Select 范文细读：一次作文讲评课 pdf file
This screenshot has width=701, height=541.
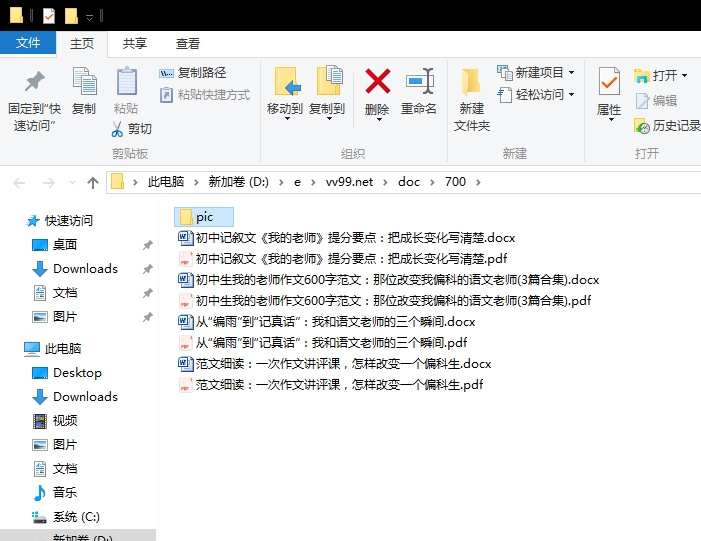click(330, 385)
